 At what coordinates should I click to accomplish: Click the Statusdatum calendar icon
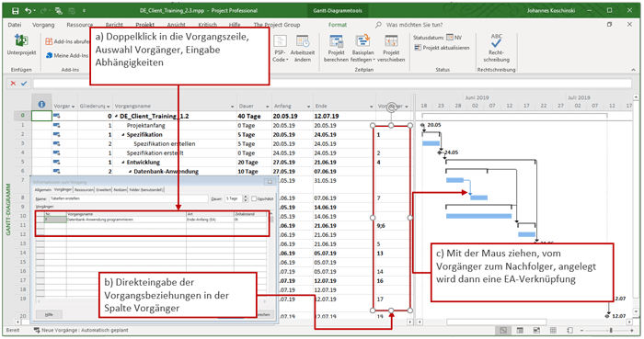[x=449, y=38]
